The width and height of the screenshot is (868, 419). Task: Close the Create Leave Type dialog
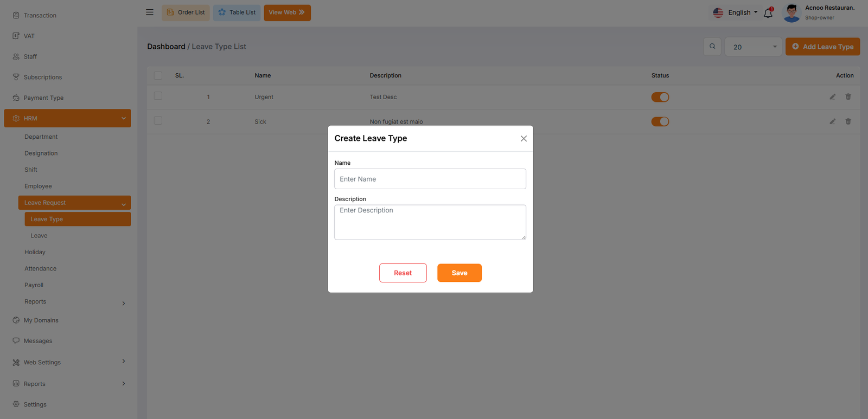pyautogui.click(x=524, y=139)
